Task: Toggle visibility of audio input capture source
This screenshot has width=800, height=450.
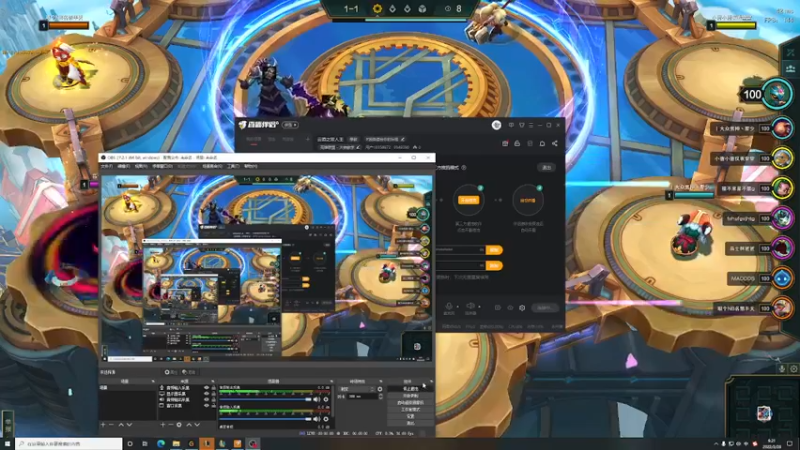Action: click(207, 388)
